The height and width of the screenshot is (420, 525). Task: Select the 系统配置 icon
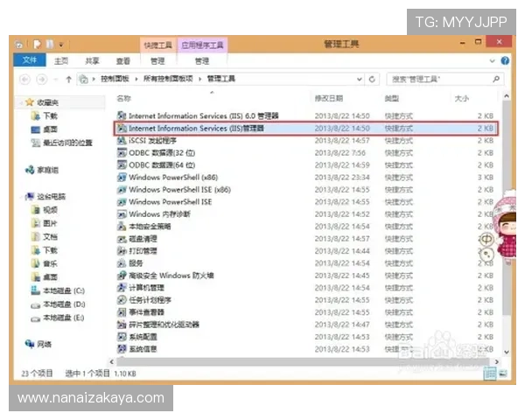(122, 337)
